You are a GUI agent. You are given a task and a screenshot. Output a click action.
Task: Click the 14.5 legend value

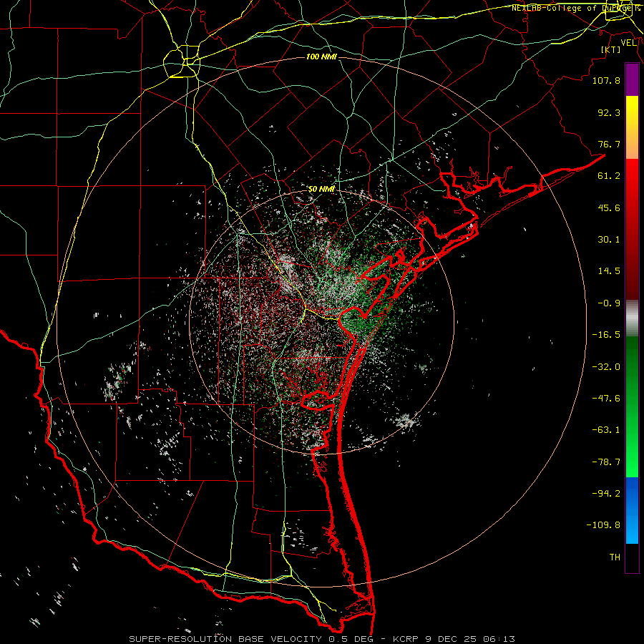(x=609, y=271)
